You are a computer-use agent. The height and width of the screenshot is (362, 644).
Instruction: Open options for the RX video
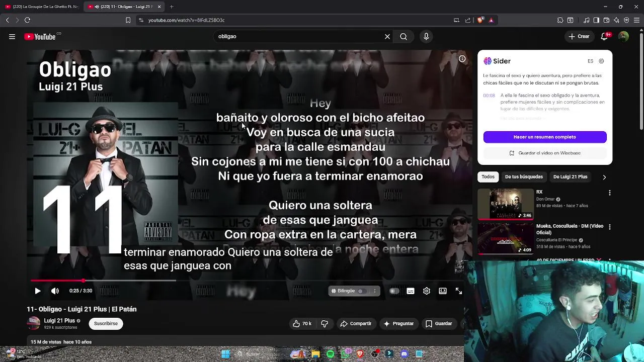pos(610,193)
